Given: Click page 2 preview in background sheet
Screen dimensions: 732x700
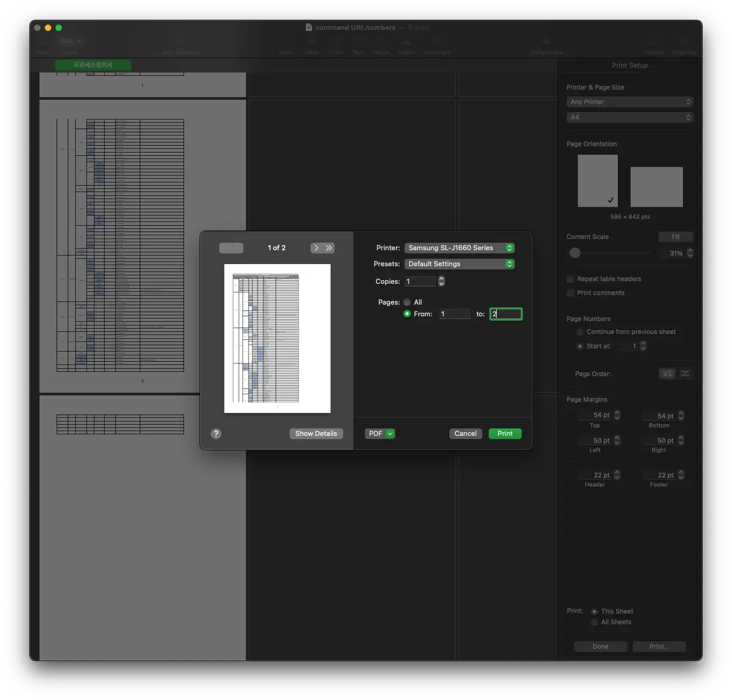Looking at the screenshot, I should [142, 246].
